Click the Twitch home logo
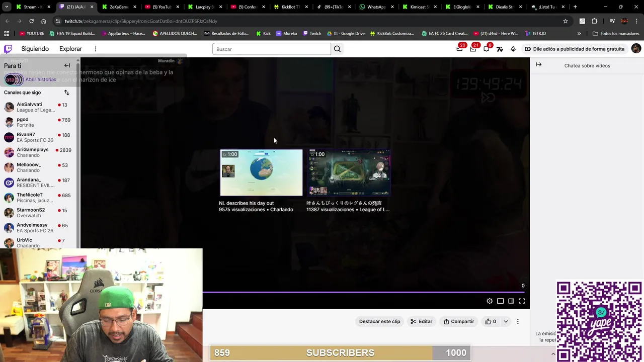The width and height of the screenshot is (644, 362). click(x=8, y=49)
